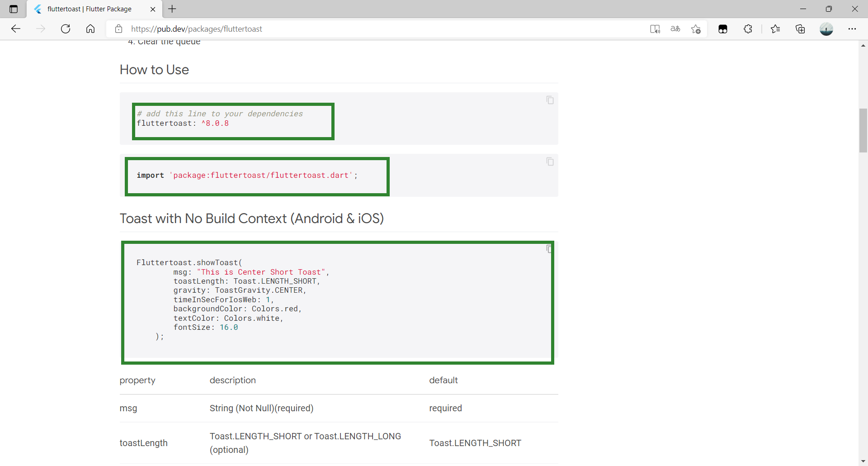Click the browser Back arrow
The height and width of the screenshot is (466, 868).
(x=16, y=29)
